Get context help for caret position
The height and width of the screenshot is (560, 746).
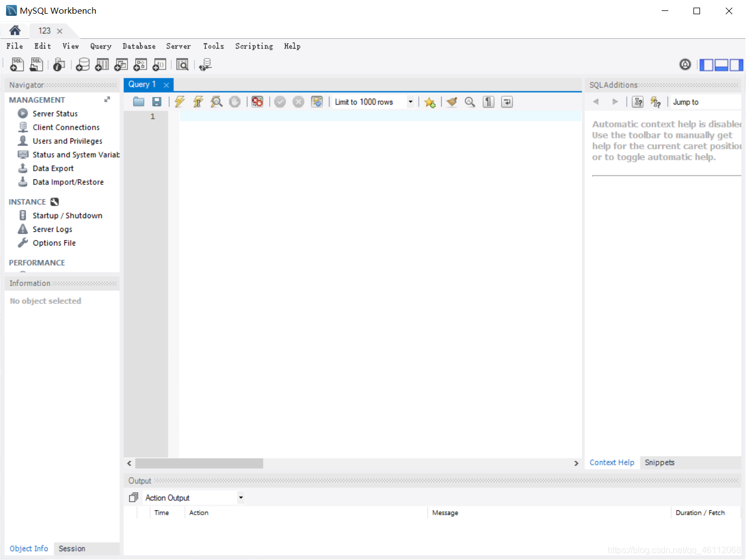(638, 102)
